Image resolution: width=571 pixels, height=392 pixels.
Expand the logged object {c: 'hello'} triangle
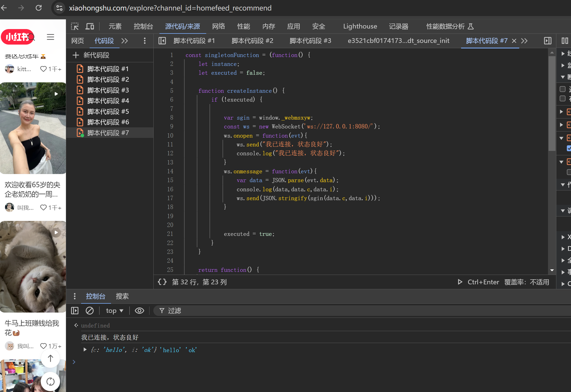point(85,350)
